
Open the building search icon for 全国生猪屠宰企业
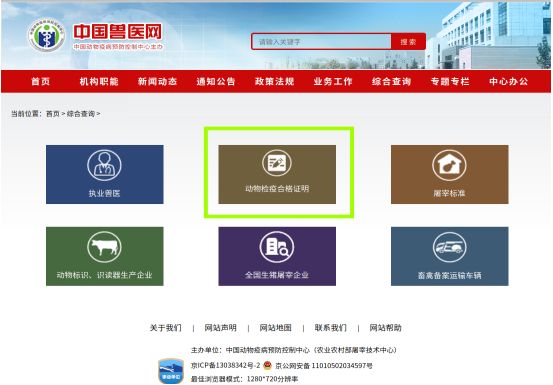pos(277,247)
